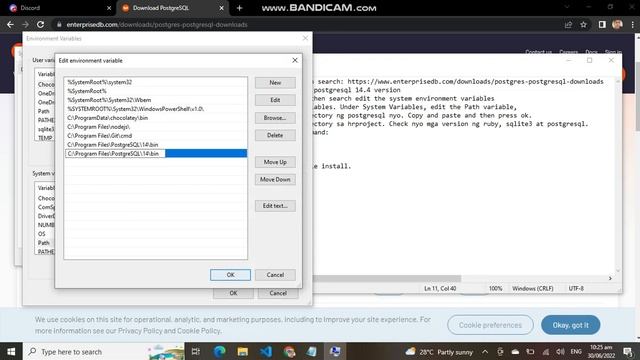Image resolution: width=640 pixels, height=360 pixels.
Task: Move the selected entry up
Action: pos(275,162)
